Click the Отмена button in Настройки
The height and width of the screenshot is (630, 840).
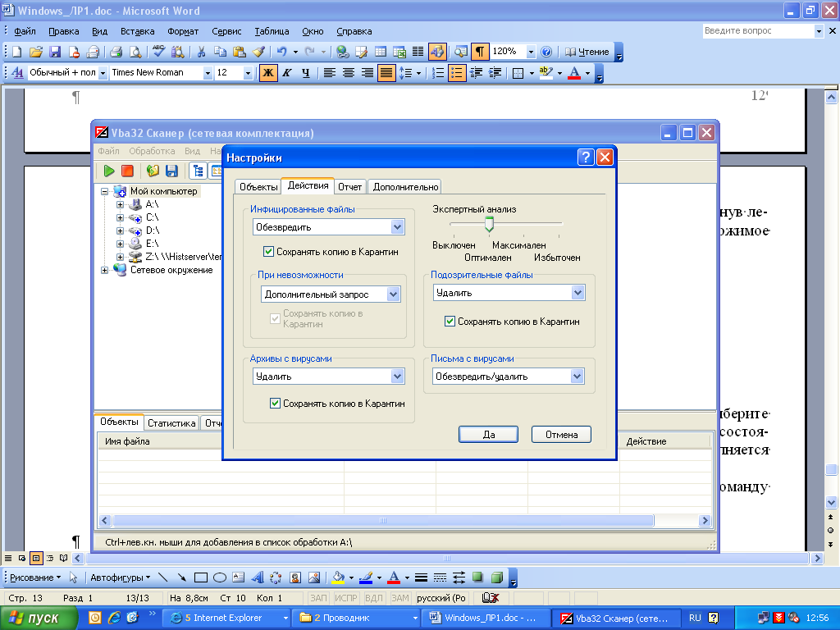561,435
